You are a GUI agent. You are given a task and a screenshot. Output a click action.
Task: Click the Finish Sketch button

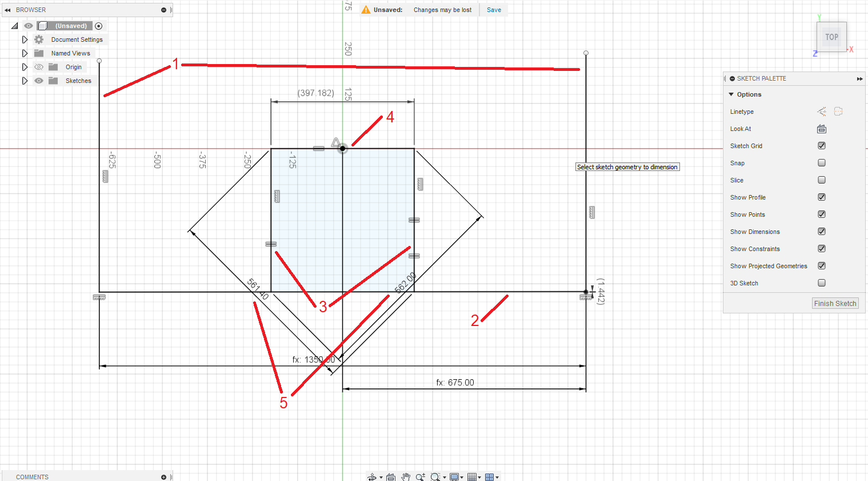(x=835, y=303)
